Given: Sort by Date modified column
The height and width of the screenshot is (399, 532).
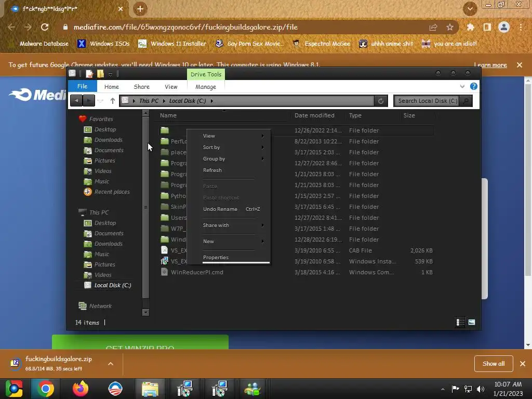Looking at the screenshot, I should [314, 115].
